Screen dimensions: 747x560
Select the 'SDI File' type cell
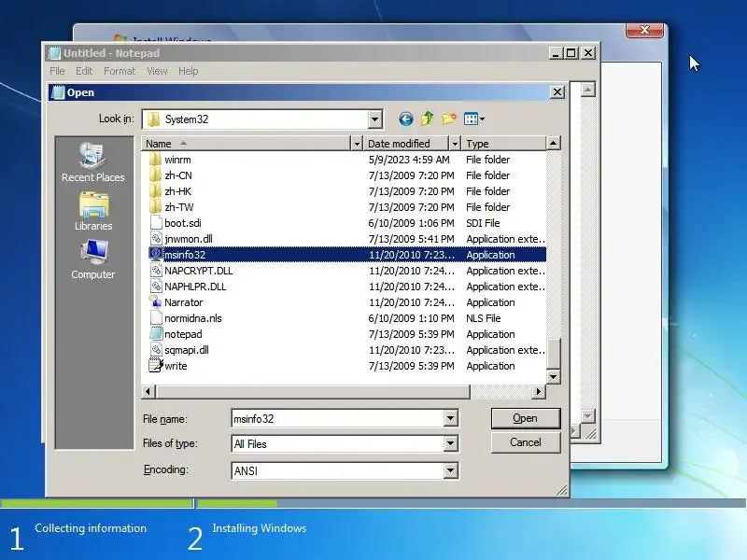[x=483, y=223]
